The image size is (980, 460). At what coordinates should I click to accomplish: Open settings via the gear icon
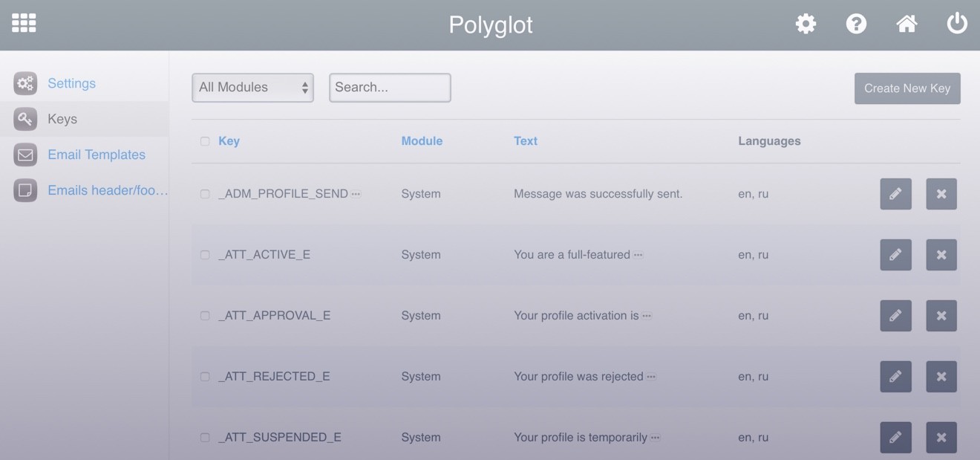pyautogui.click(x=806, y=24)
